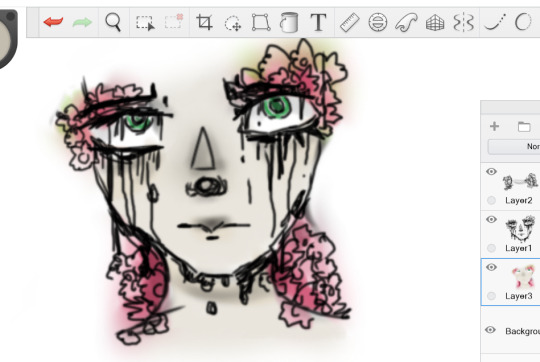Click the green Redo arrow

pos(82,22)
